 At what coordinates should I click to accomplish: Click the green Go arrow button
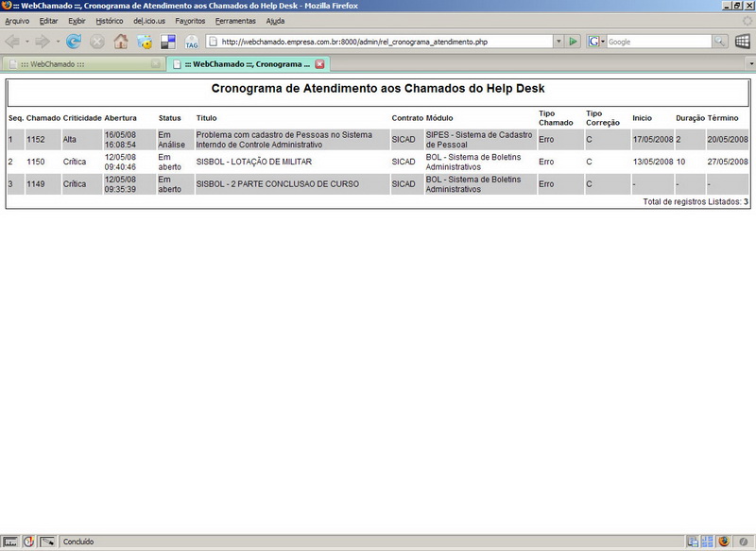pyautogui.click(x=573, y=42)
